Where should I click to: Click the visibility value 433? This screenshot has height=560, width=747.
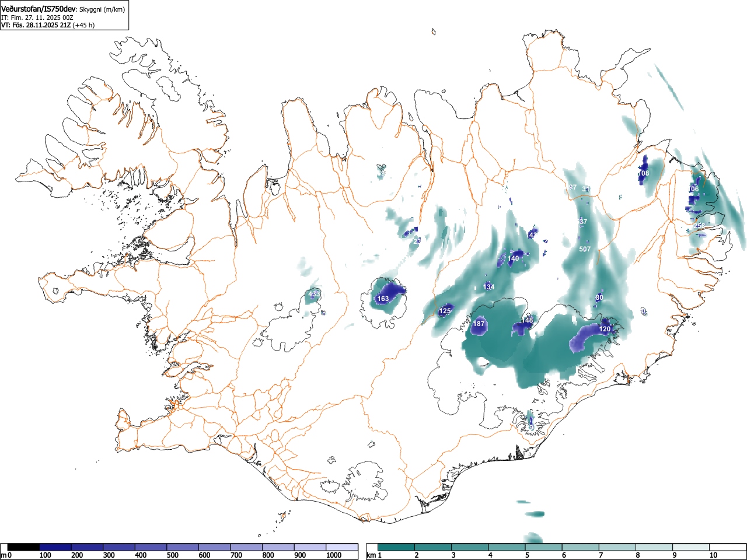pyautogui.click(x=314, y=294)
